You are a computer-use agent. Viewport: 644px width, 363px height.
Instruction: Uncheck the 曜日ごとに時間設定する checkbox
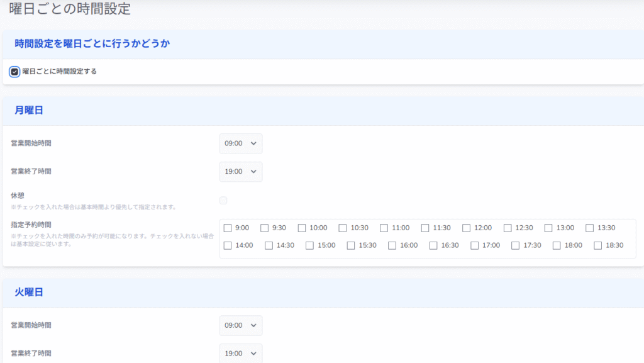coord(14,72)
